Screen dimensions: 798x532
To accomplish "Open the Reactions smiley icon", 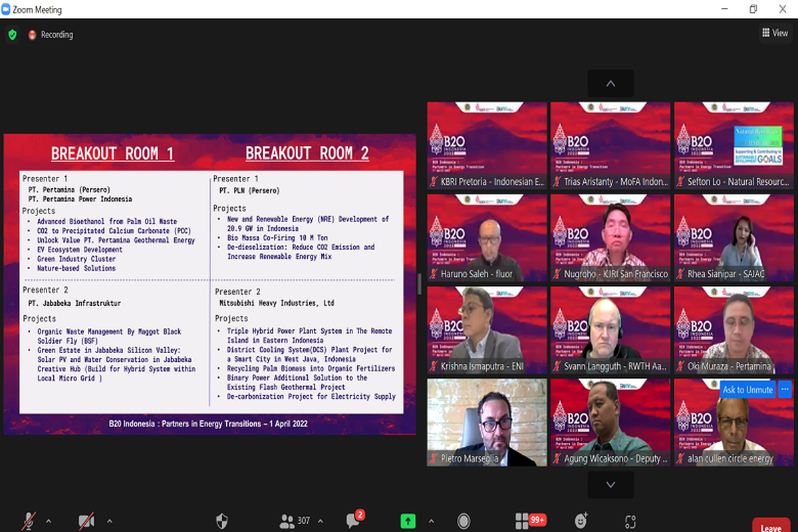I will click(581, 521).
